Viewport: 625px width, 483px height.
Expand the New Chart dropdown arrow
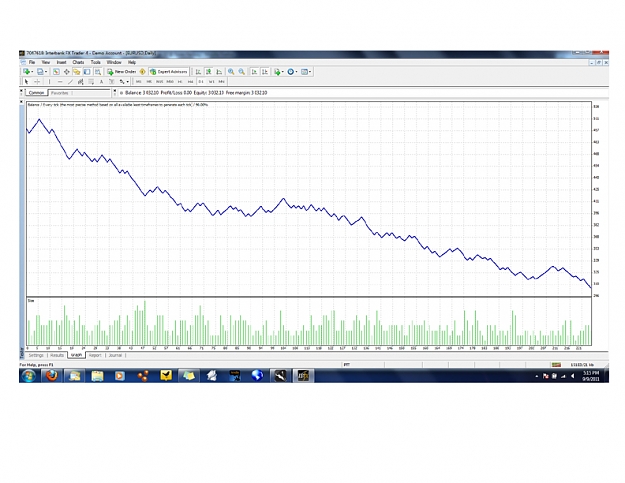(32, 72)
